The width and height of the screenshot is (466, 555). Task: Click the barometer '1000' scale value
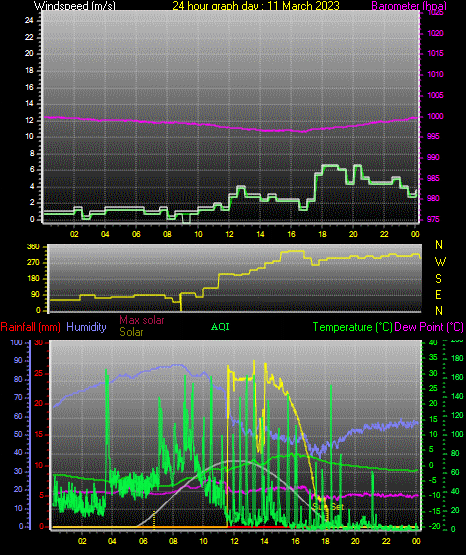coord(436,116)
